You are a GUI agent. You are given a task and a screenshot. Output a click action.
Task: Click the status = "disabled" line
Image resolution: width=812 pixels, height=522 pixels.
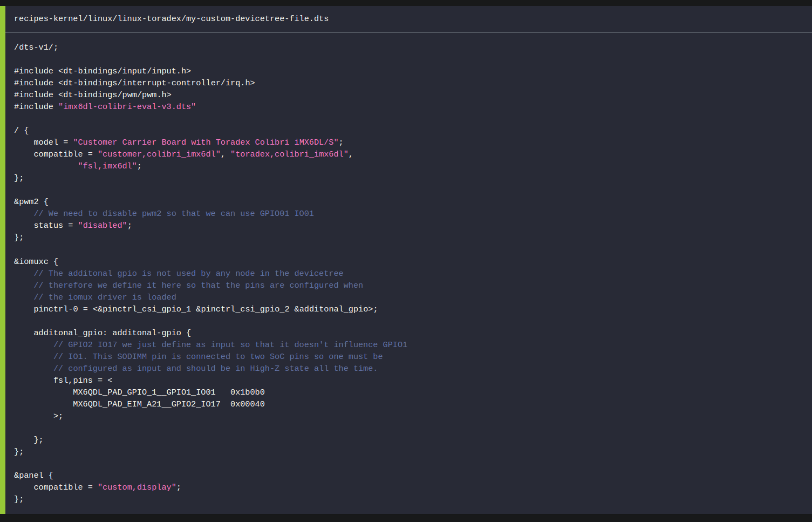click(x=83, y=226)
